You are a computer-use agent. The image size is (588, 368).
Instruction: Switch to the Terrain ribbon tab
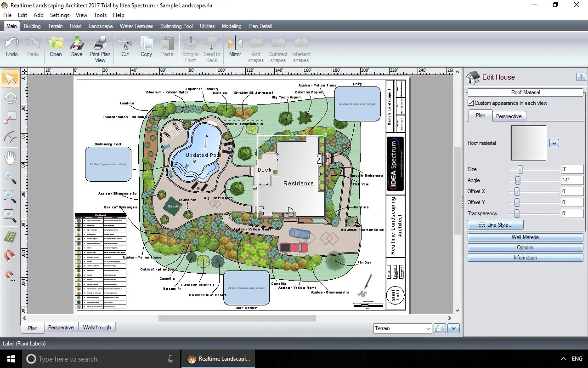pos(56,26)
